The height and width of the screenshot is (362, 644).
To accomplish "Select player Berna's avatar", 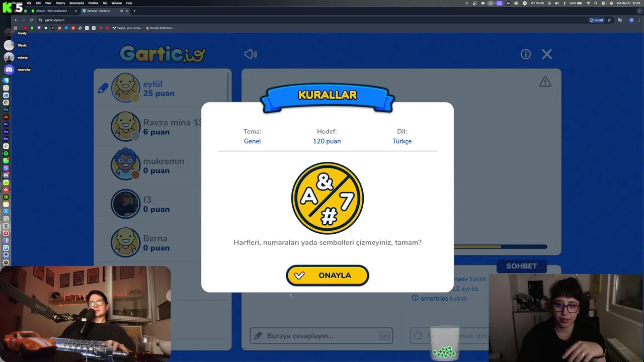I will point(125,242).
